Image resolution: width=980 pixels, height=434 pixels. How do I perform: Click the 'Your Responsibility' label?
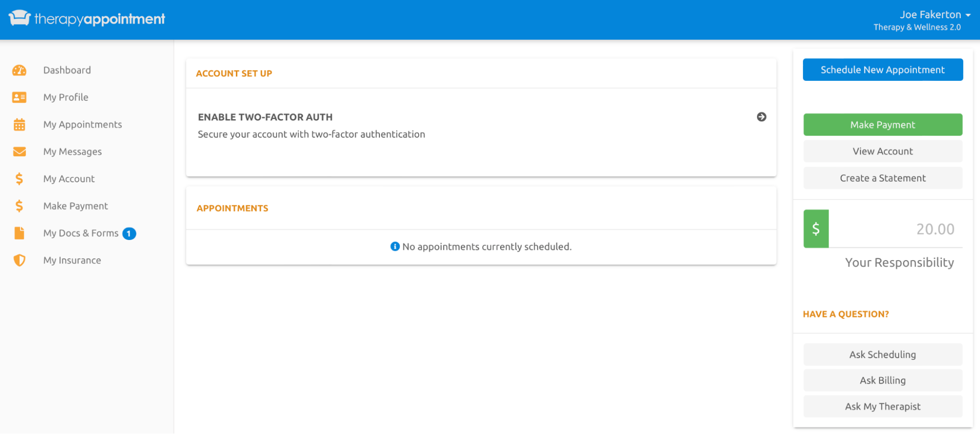point(900,263)
